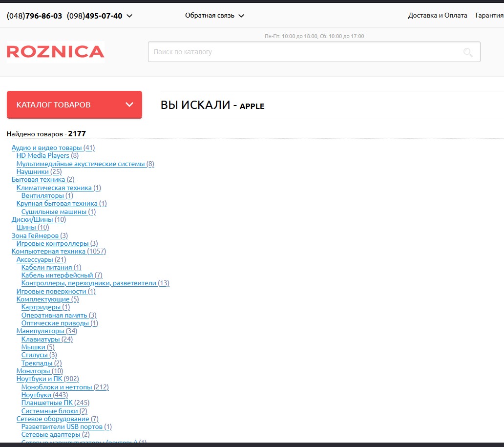Select Мониторы (10) category
This screenshot has height=447, width=504.
coord(40,371)
